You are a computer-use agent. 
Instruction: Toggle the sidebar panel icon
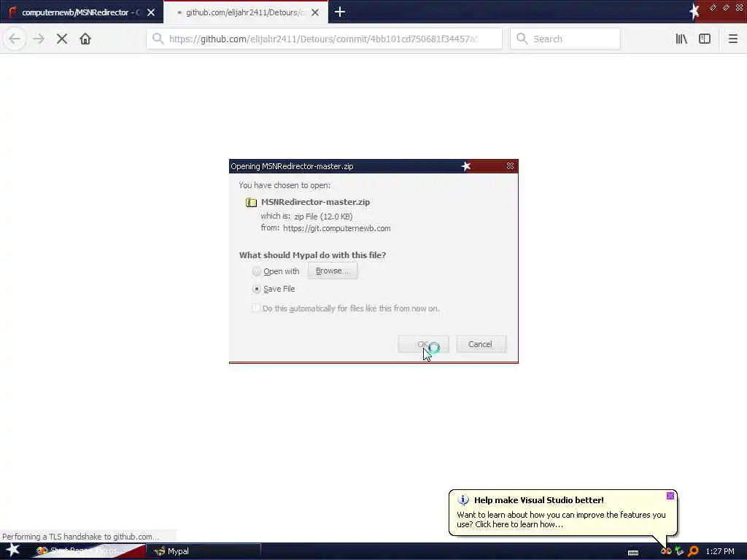click(x=705, y=39)
